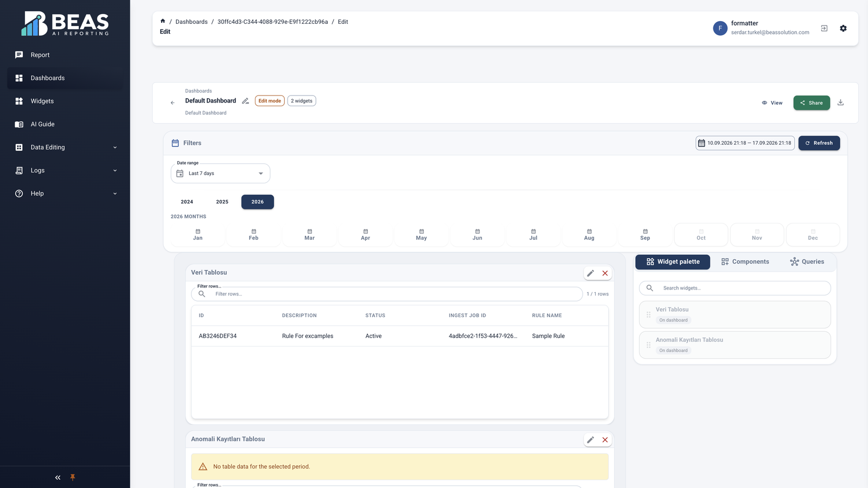
Task: Sort by the ID column header
Action: pyautogui.click(x=201, y=316)
